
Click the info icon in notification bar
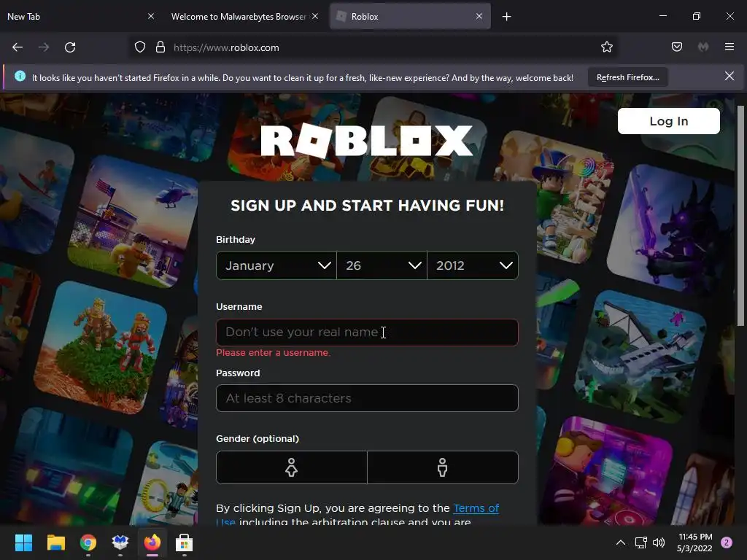(20, 76)
